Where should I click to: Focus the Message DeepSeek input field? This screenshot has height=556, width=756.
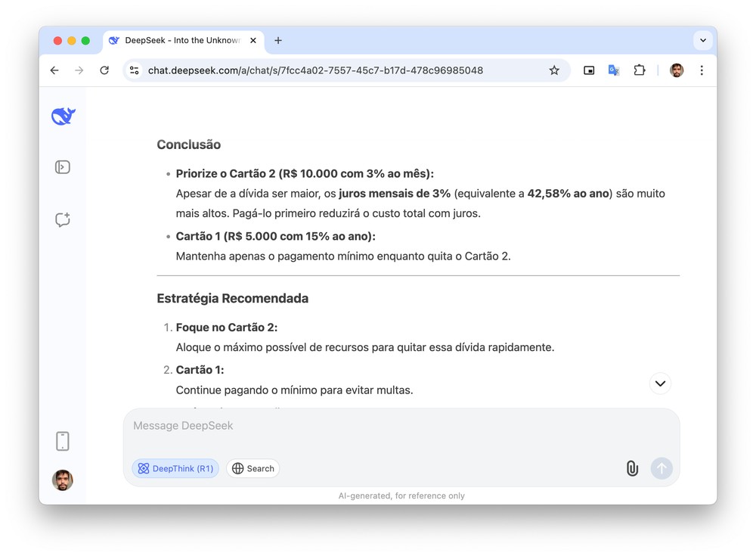point(401,426)
